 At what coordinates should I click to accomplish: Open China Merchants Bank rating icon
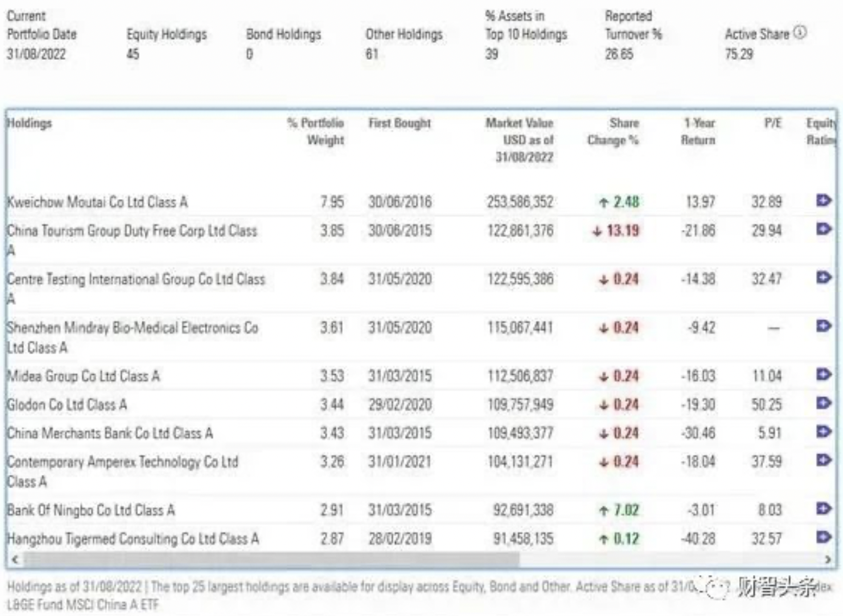(x=823, y=432)
